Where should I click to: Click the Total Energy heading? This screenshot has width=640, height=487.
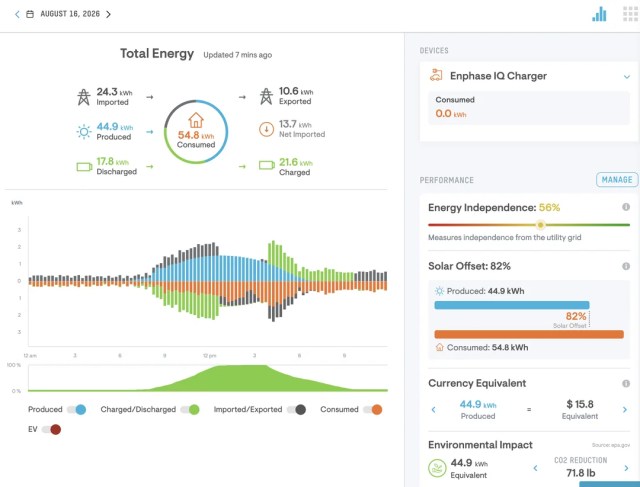tap(157, 53)
